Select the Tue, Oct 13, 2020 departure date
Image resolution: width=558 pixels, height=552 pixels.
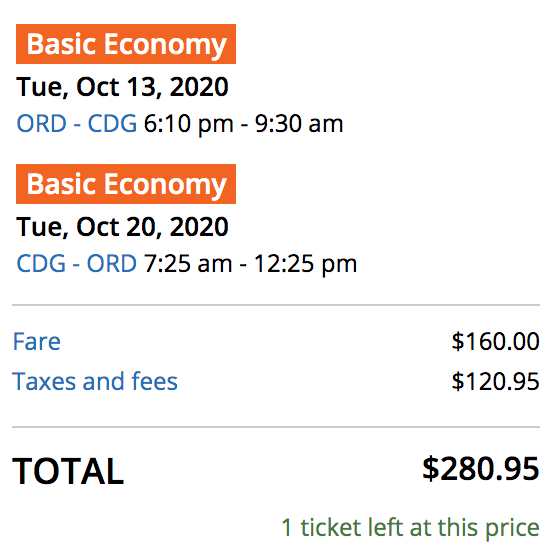pyautogui.click(x=122, y=87)
